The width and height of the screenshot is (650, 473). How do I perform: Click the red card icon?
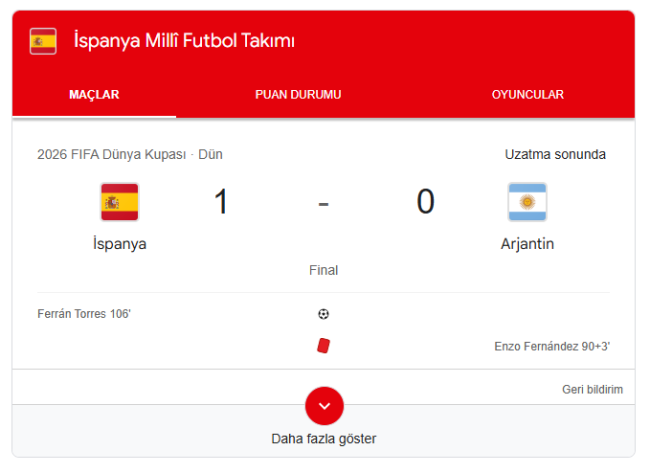(x=324, y=346)
